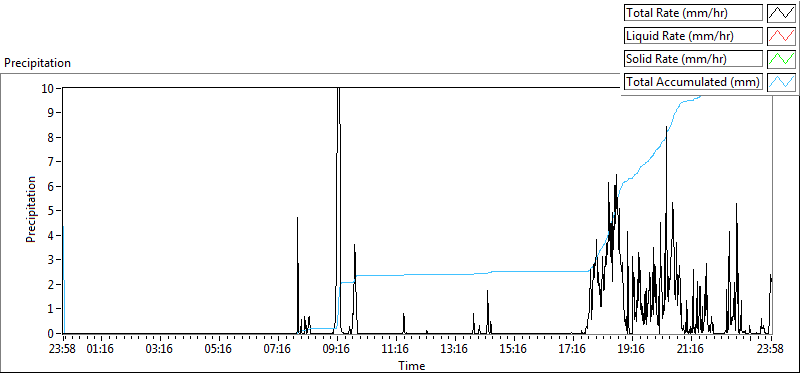800x373 pixels.
Task: Click the x-axis tick label 05:16
Action: tap(219, 350)
